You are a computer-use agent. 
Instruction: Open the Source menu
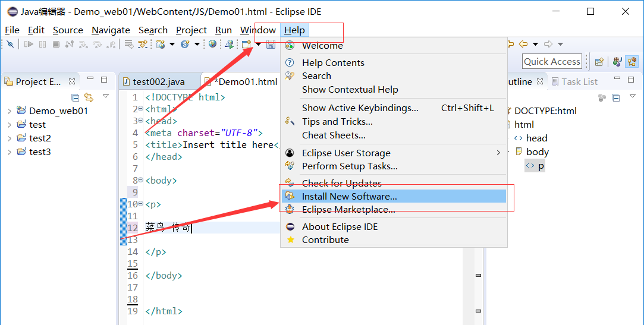[68, 30]
